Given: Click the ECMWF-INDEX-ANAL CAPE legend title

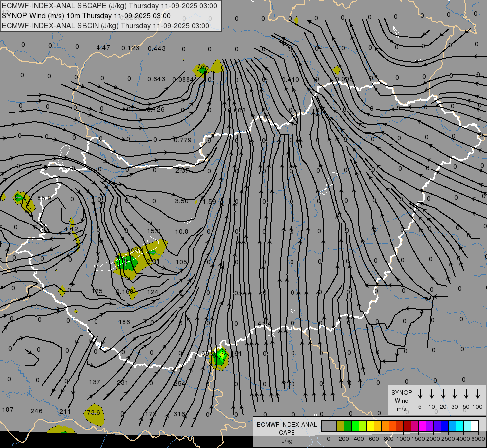Looking at the screenshot, I should (287, 429).
